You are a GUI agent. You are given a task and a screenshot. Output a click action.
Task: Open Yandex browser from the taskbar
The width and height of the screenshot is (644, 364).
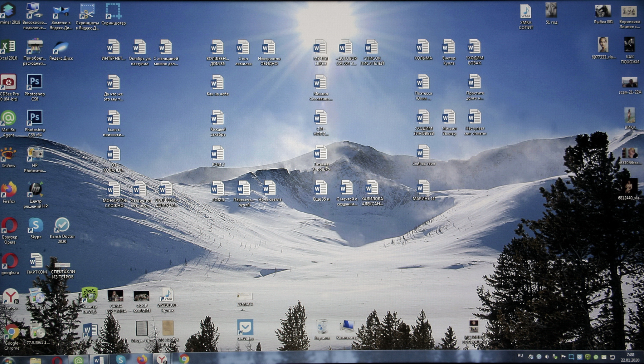pos(162,359)
